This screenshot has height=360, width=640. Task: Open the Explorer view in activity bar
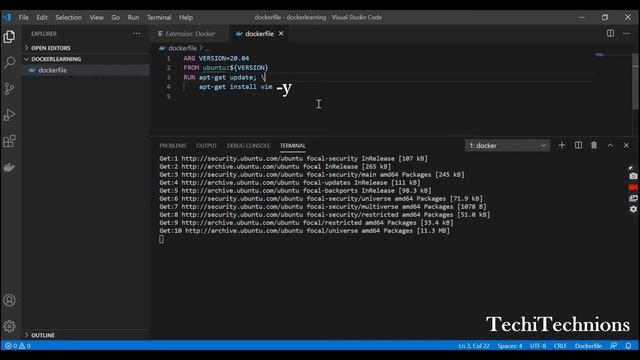pos(9,37)
